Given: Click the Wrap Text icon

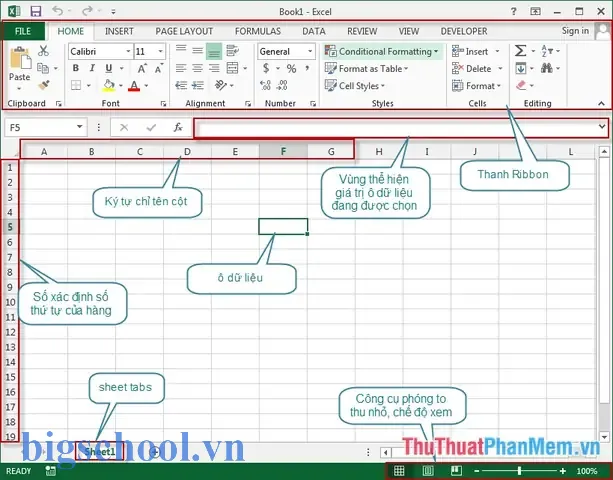Looking at the screenshot, I should tap(233, 50).
